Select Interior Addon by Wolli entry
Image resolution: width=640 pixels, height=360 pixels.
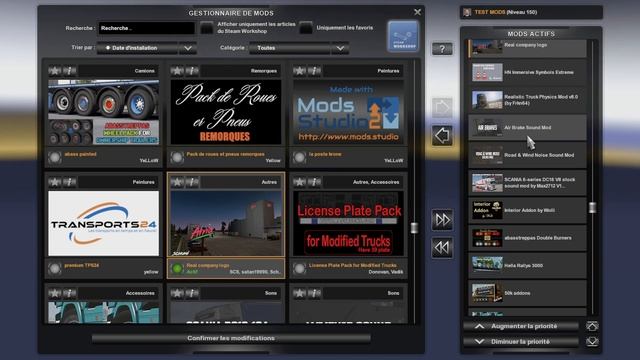click(x=527, y=210)
